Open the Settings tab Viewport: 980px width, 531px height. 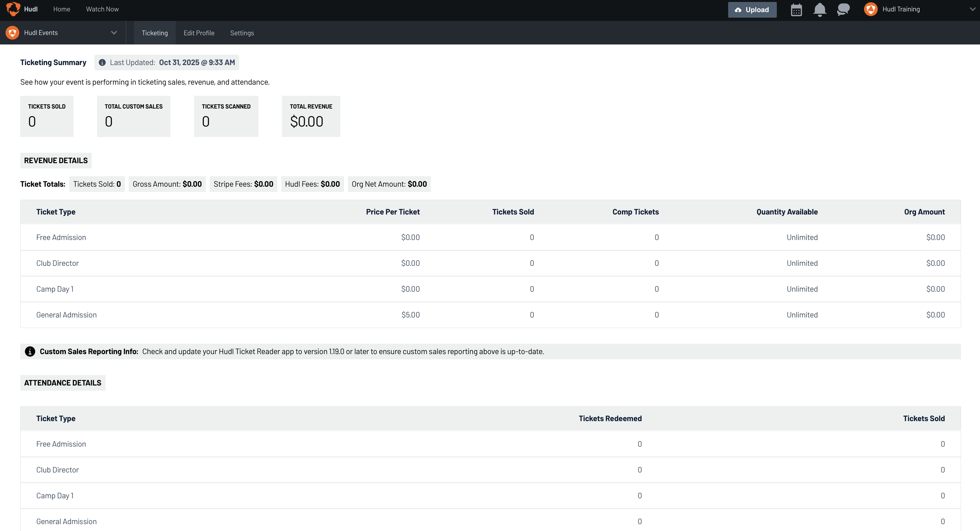[x=242, y=33]
